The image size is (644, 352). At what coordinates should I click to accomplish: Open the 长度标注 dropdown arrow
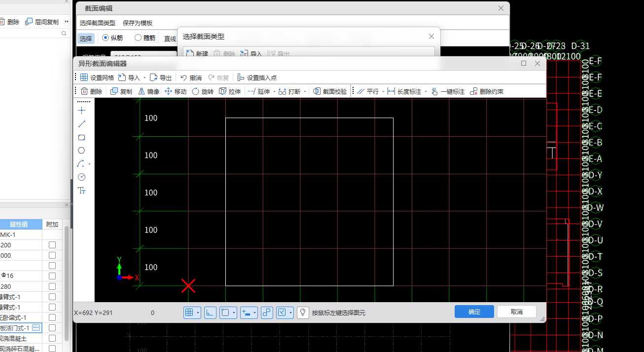[x=425, y=91]
